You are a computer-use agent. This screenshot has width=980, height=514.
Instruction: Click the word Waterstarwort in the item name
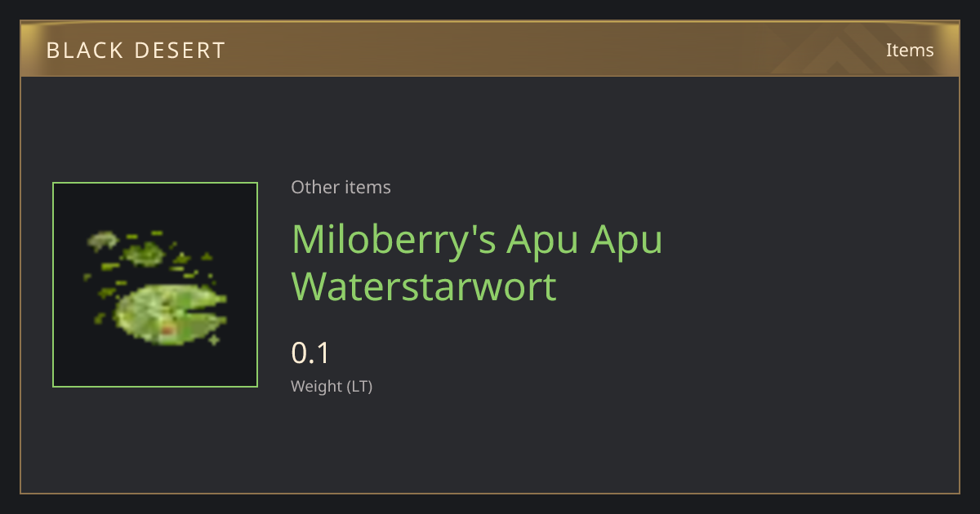(424, 286)
